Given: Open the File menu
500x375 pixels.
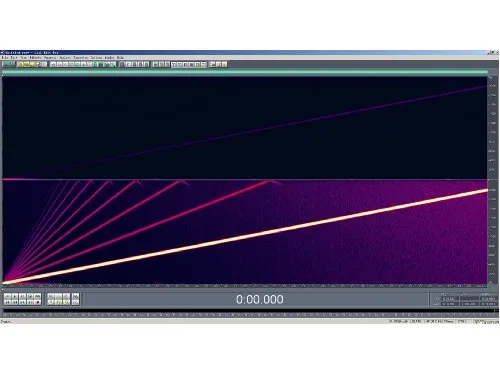Looking at the screenshot, I should click(5, 58).
